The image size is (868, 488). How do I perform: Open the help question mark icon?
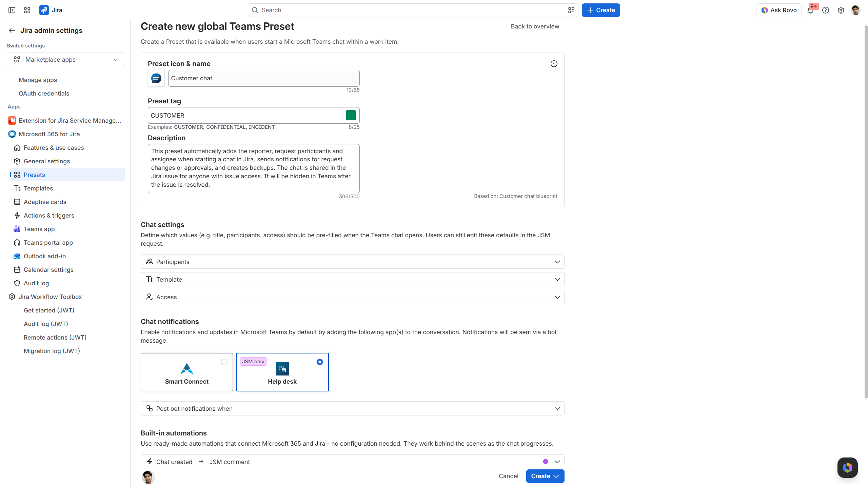[x=826, y=10]
